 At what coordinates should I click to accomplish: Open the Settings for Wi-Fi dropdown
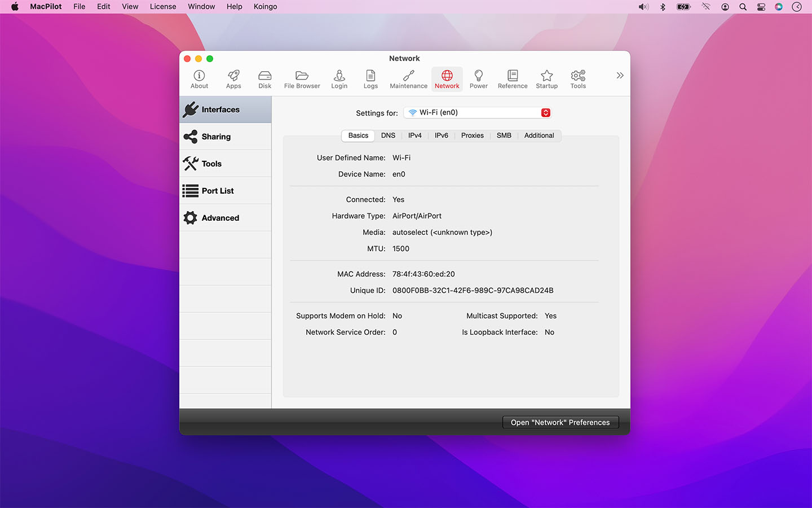477,113
